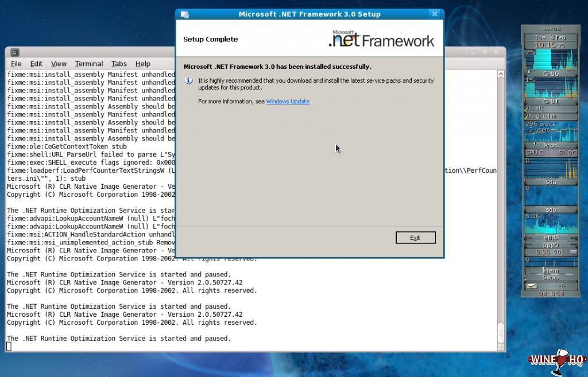This screenshot has width=588, height=377.
Task: Click the Swap usage meter
Action: click(551, 278)
